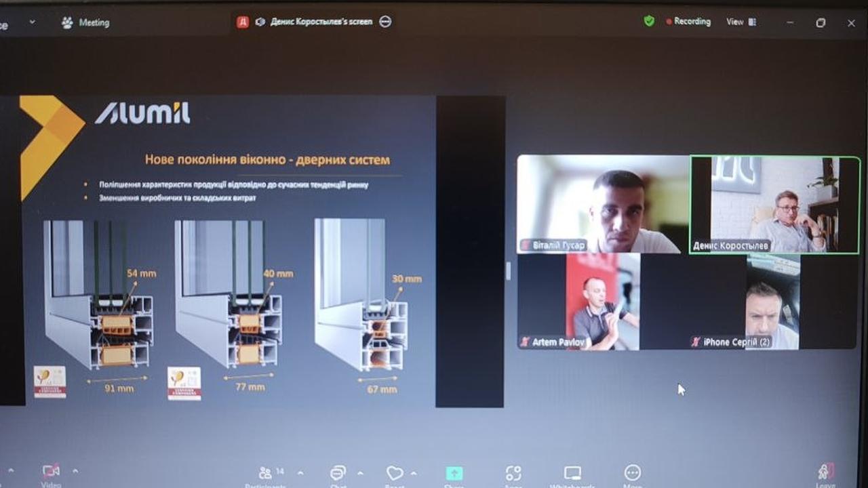Click muted mic icon on iPhone Сергій
The image size is (868, 488).
[695, 342]
